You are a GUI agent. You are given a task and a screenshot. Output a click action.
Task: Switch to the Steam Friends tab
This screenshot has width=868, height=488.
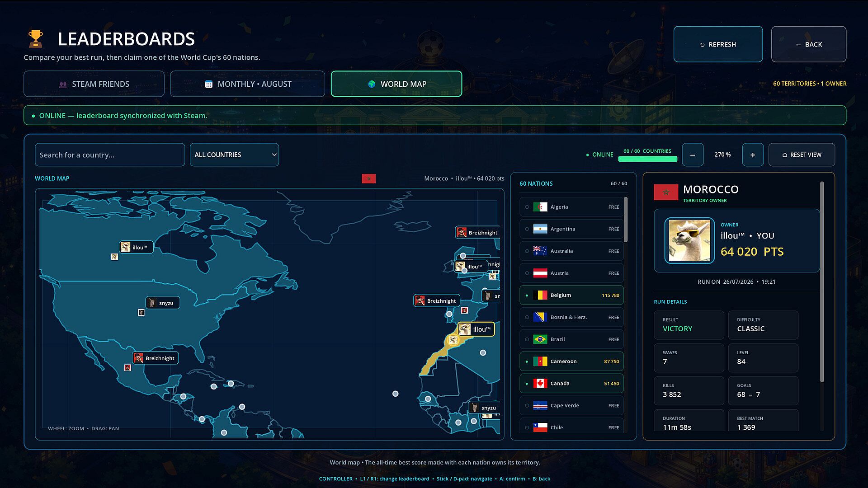click(94, 84)
